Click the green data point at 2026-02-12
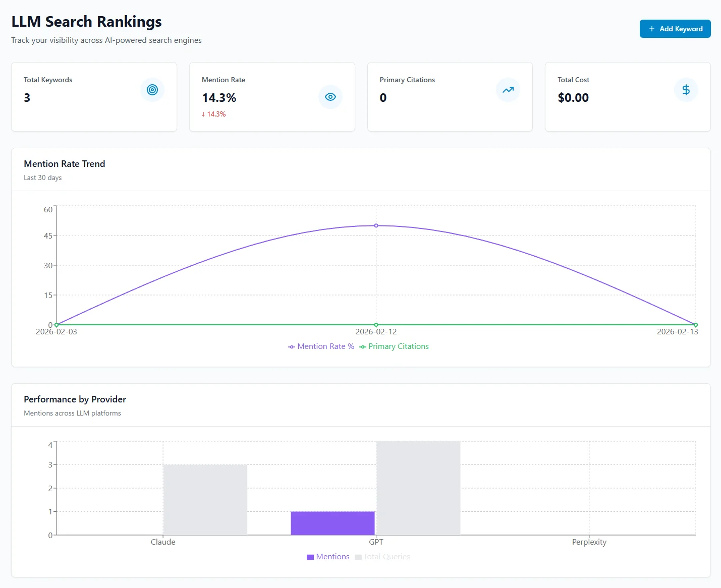Viewport: 721px width, 588px height. pos(376,325)
